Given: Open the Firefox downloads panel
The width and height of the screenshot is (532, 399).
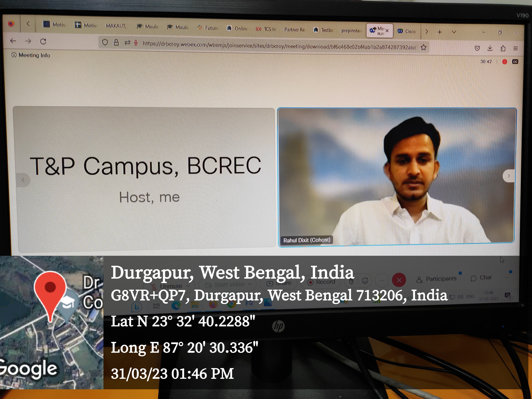Looking at the screenshot, I should [x=490, y=48].
